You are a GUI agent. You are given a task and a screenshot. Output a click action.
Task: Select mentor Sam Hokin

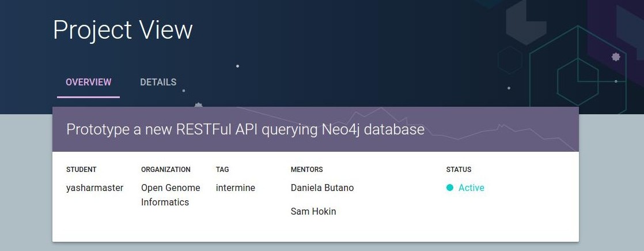pyautogui.click(x=313, y=211)
